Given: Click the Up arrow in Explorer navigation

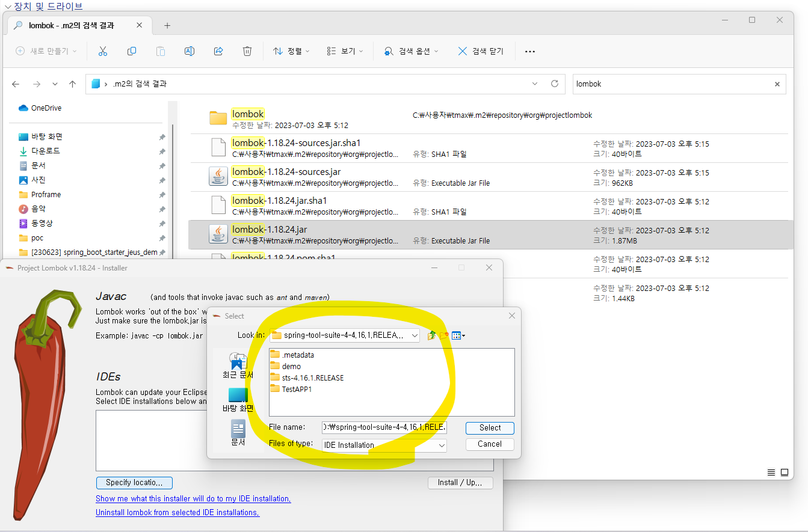Looking at the screenshot, I should pos(73,84).
